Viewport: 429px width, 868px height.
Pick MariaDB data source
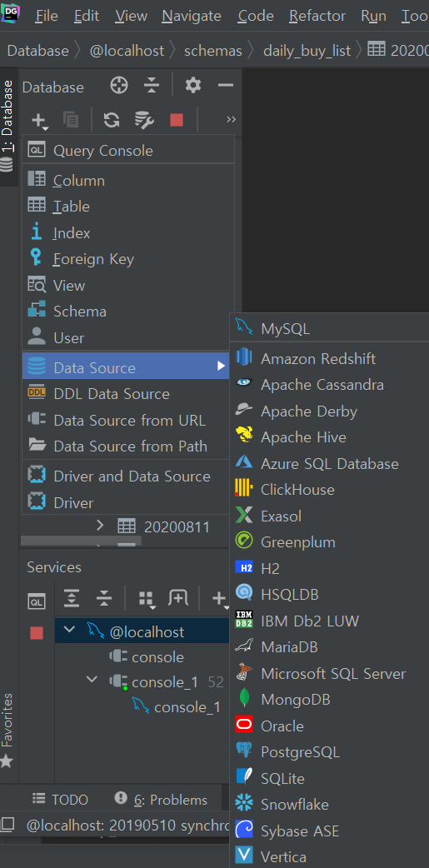[x=329, y=646]
